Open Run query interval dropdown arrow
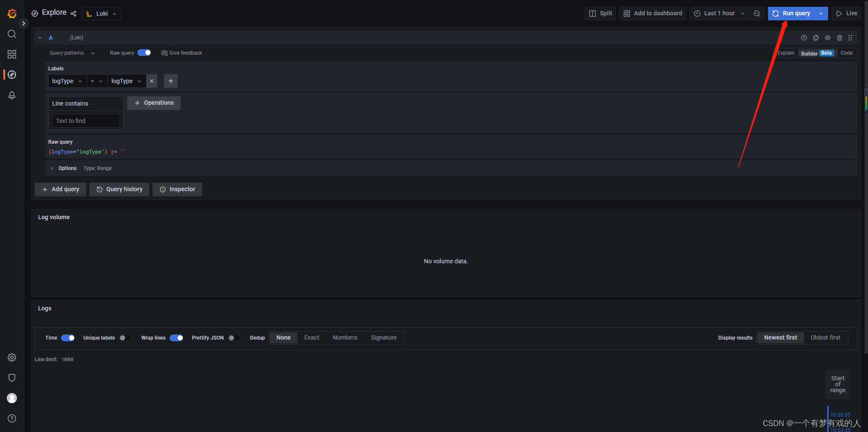868x432 pixels. click(821, 14)
